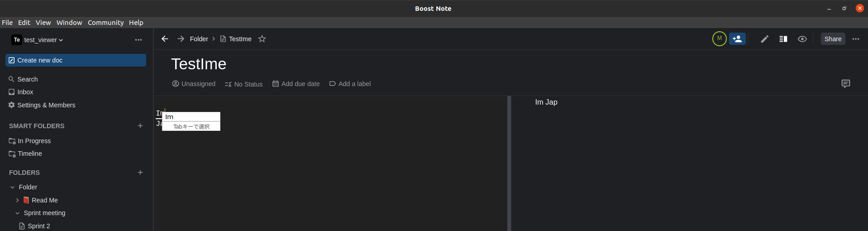Viewport: 868px width, 231px height.
Task: Click the Share button
Action: pos(833,39)
